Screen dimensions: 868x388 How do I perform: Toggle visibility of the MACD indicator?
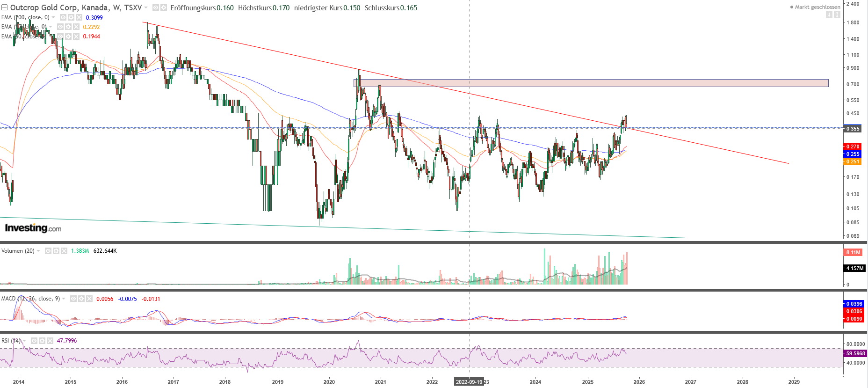[73, 299]
